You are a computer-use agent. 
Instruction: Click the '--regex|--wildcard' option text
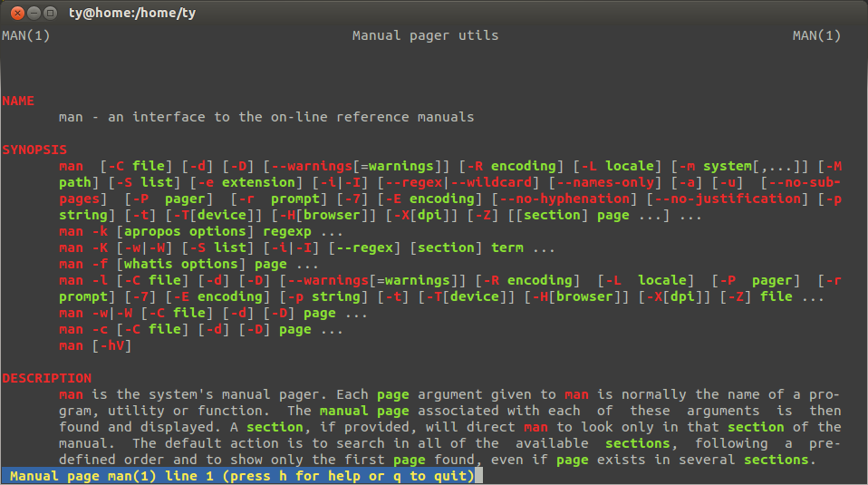pyautogui.click(x=458, y=182)
